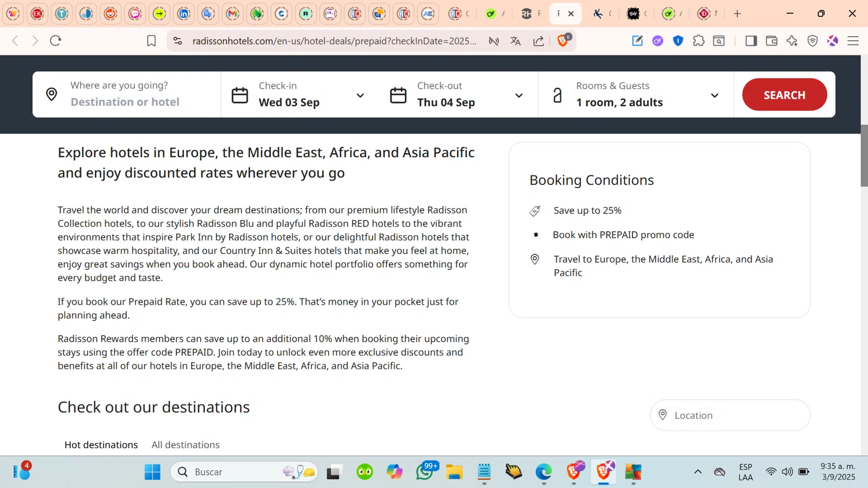View site information settings icon
The image size is (868, 488).
point(178,41)
